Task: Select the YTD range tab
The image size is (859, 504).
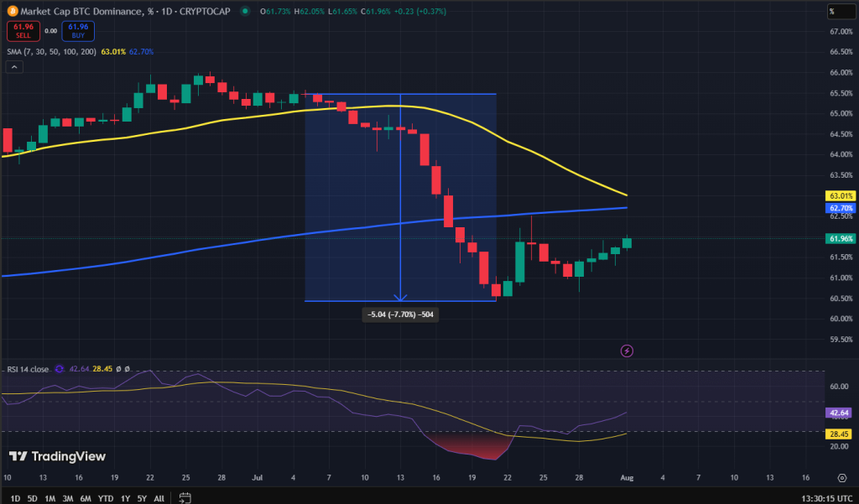Action: 105,497
